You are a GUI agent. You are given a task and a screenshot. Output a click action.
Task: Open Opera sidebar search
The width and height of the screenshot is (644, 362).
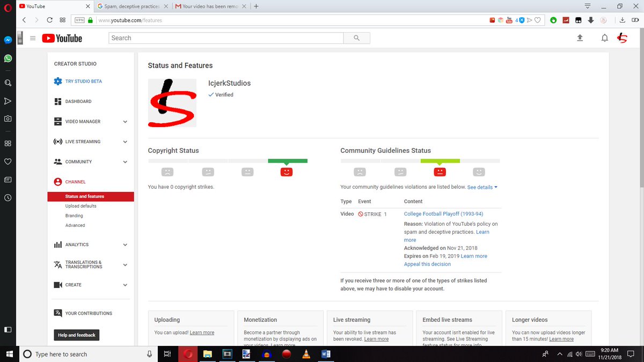coord(8,83)
